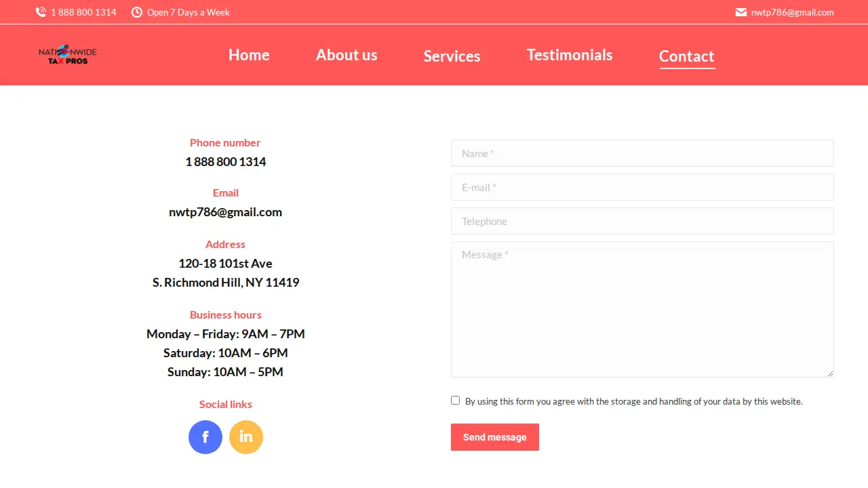The width and height of the screenshot is (868, 488).
Task: Click the envelope icon in top bar
Action: [741, 12]
